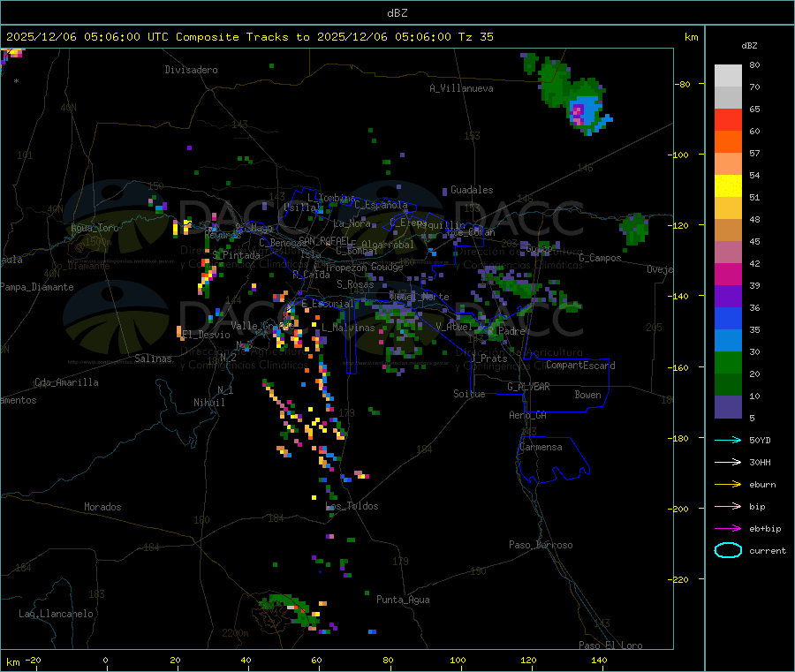Click the cyan 50YD arrow in legend
Image resolution: width=795 pixels, height=672 pixels.
728,440
